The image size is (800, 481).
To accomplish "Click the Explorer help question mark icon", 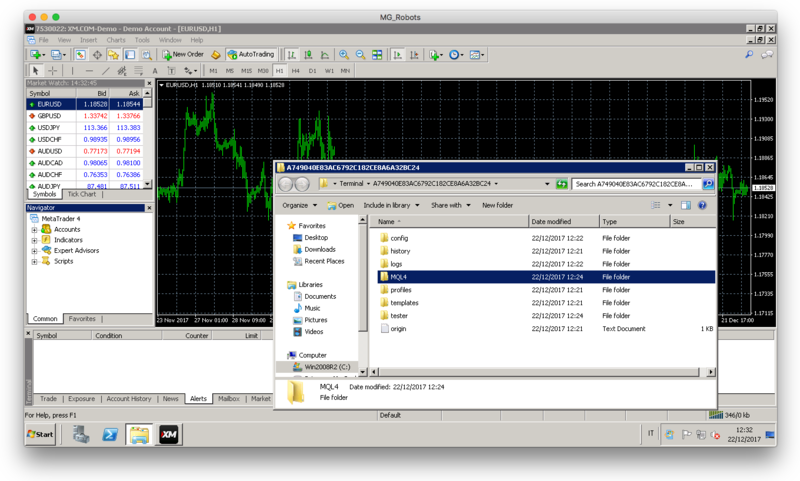I will tap(702, 205).
